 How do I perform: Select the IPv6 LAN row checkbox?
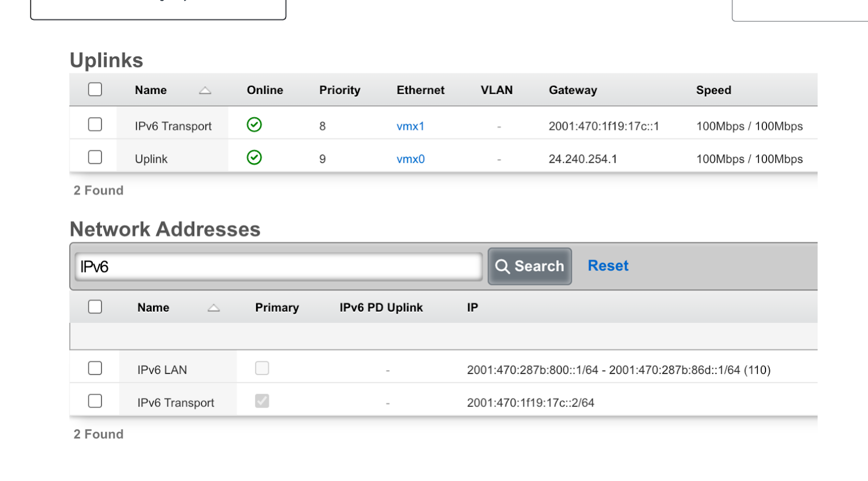tap(95, 368)
